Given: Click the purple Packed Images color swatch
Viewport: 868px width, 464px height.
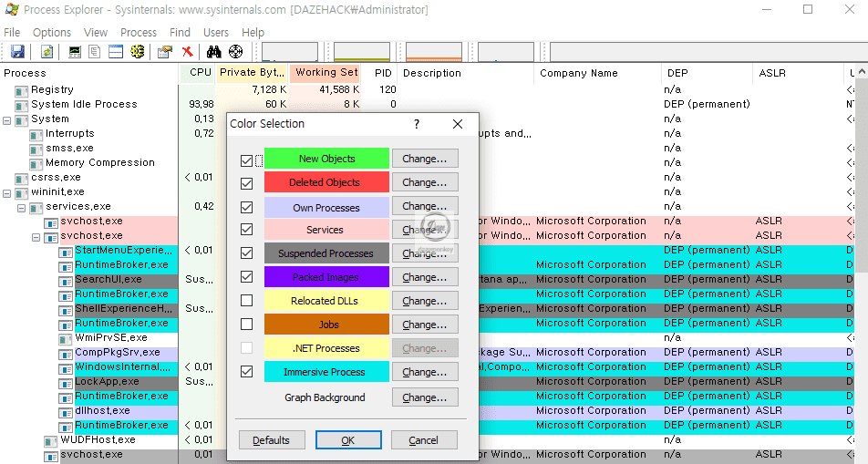Looking at the screenshot, I should pos(326,277).
